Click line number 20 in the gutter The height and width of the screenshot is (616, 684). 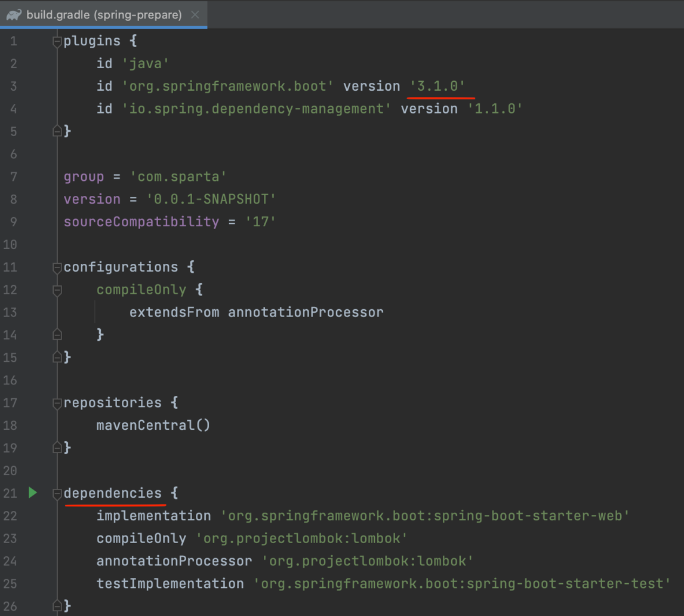pyautogui.click(x=10, y=471)
